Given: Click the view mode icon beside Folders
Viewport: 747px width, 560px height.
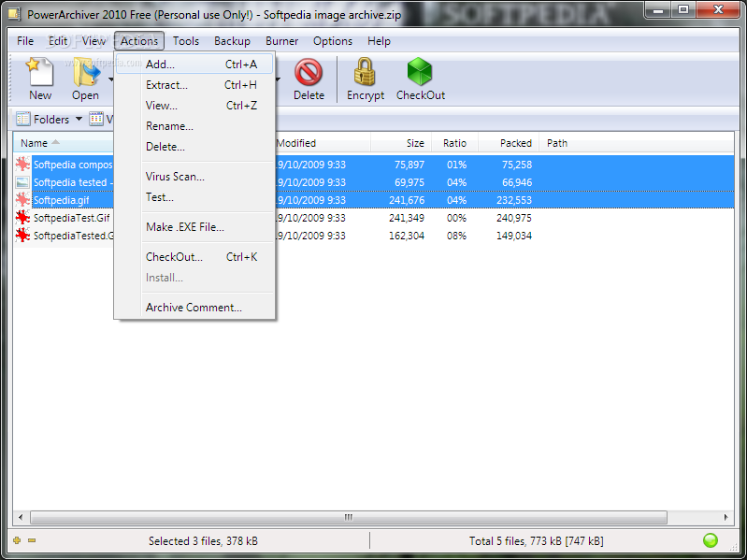Looking at the screenshot, I should click(96, 119).
